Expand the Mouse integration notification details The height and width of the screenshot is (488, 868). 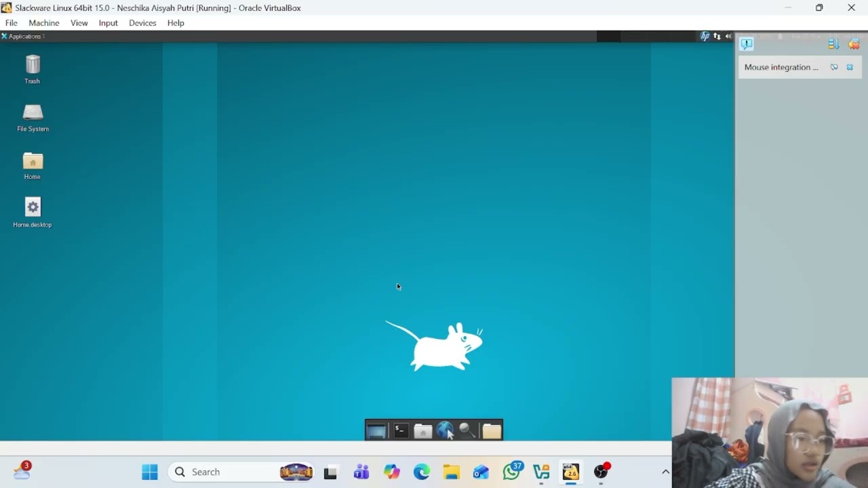click(834, 67)
